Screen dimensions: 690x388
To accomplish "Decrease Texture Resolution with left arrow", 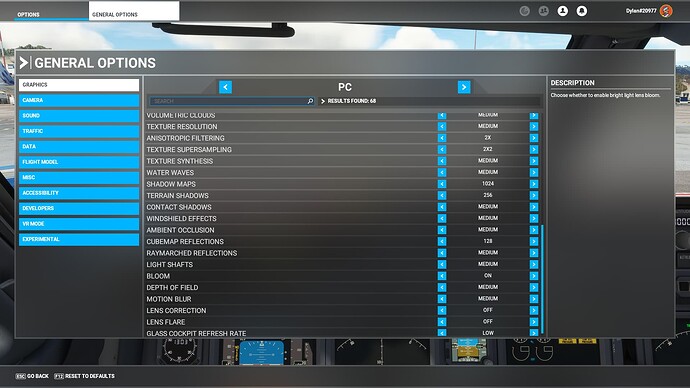I will point(442,127).
